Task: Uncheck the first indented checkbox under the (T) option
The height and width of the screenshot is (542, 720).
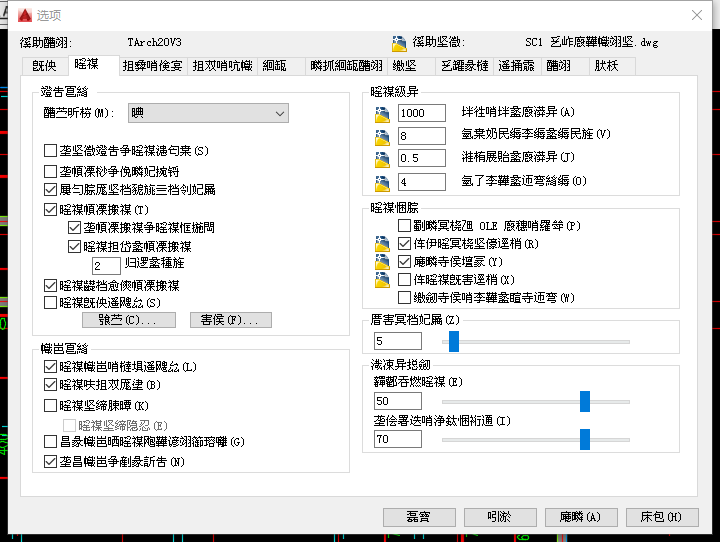Action: click(x=74, y=227)
